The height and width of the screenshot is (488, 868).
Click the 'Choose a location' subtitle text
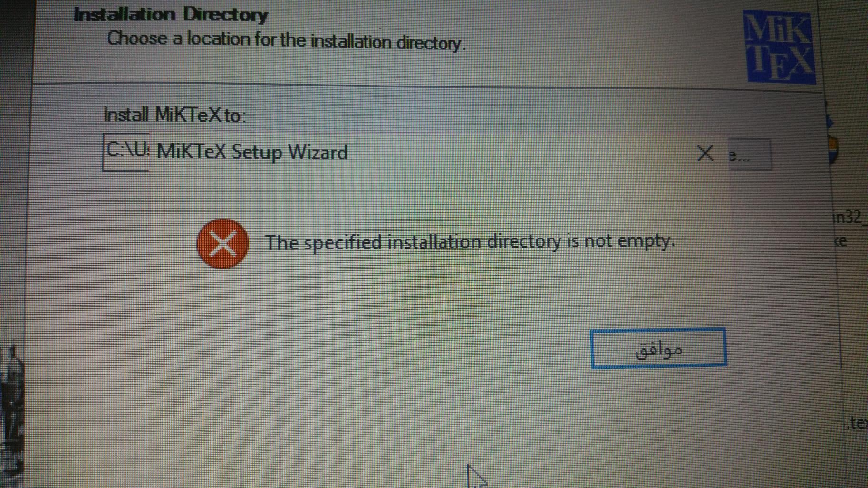[286, 41]
